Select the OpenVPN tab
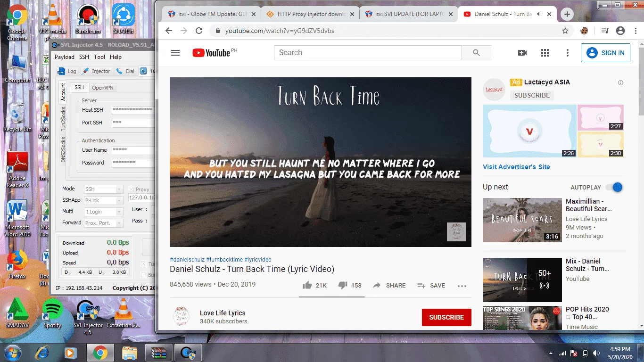Screen dimensions: 644x362 (x=102, y=88)
